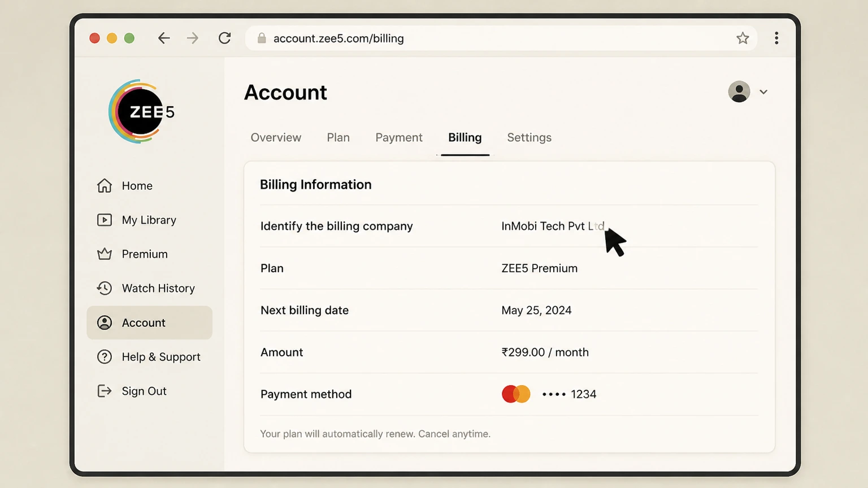Click the auto-renew notice text
The height and width of the screenshot is (488, 868).
375,434
